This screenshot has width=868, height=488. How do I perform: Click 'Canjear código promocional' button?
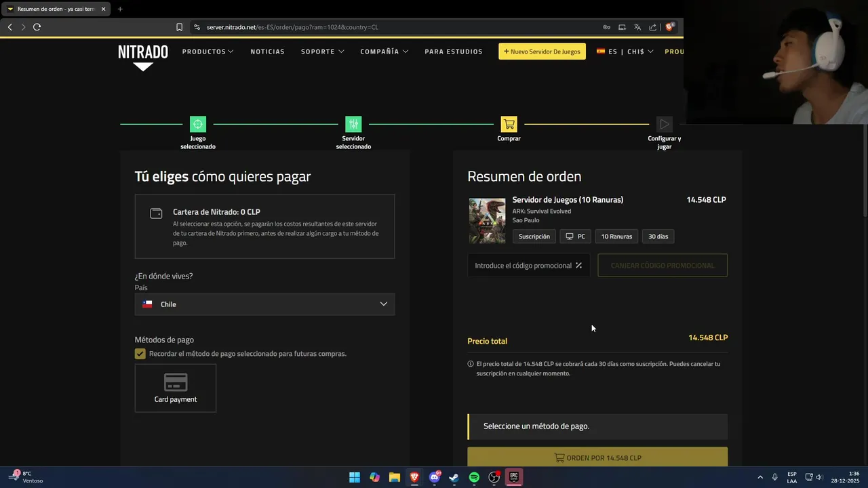click(x=663, y=266)
